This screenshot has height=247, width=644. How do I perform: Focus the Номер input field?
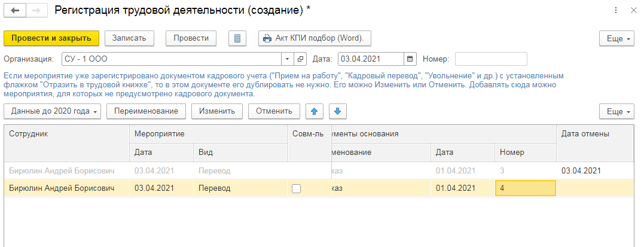[491, 59]
